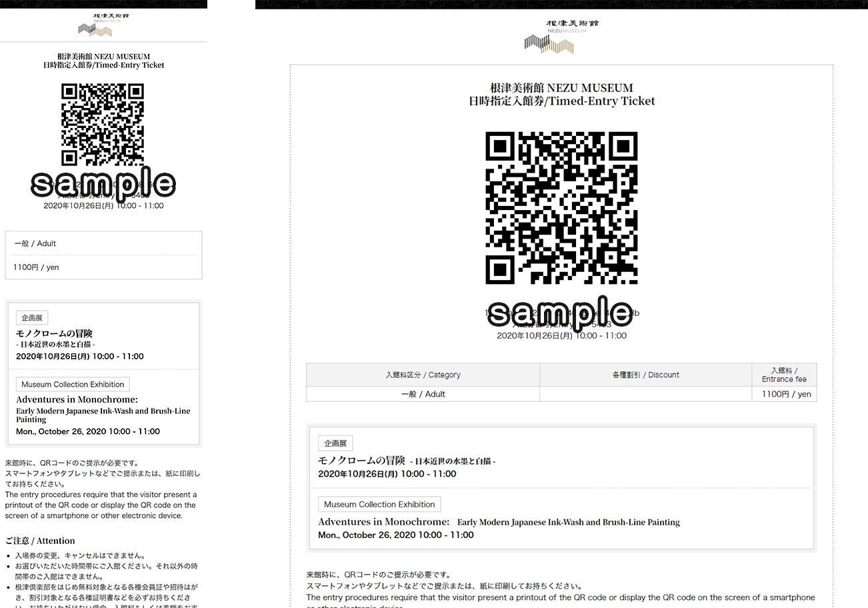The image size is (868, 608).
Task: Click Museum Collection Exhibition tag in desktop ticket
Action: pos(379,505)
